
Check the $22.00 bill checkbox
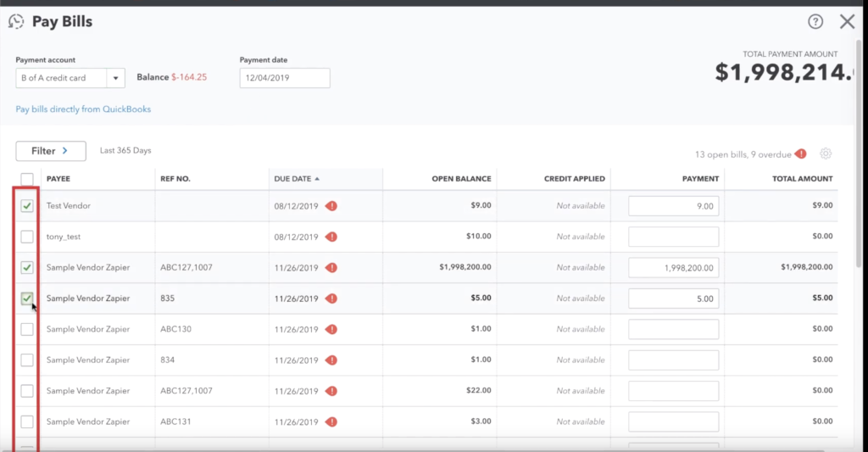[x=26, y=391]
